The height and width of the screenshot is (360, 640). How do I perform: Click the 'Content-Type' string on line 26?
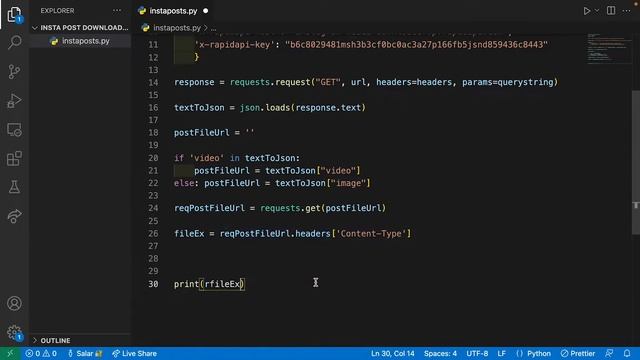point(373,233)
